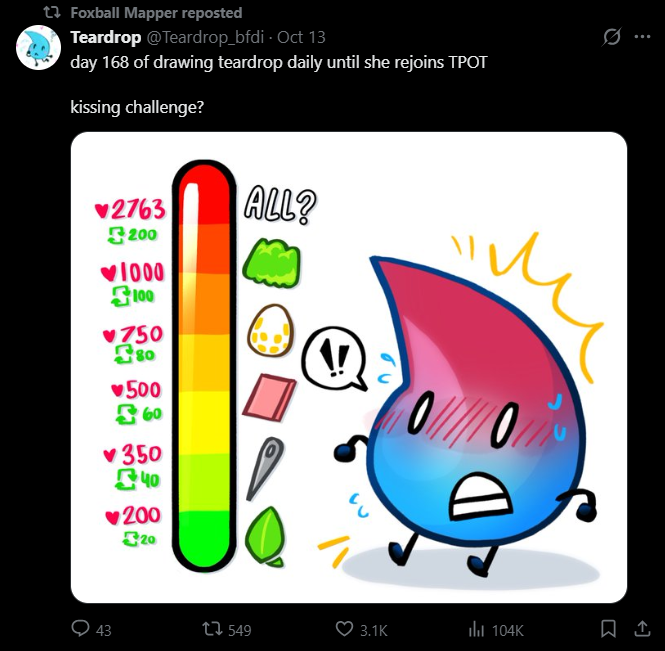
Task: Open Teardrop's profile avatar
Action: 39,47
